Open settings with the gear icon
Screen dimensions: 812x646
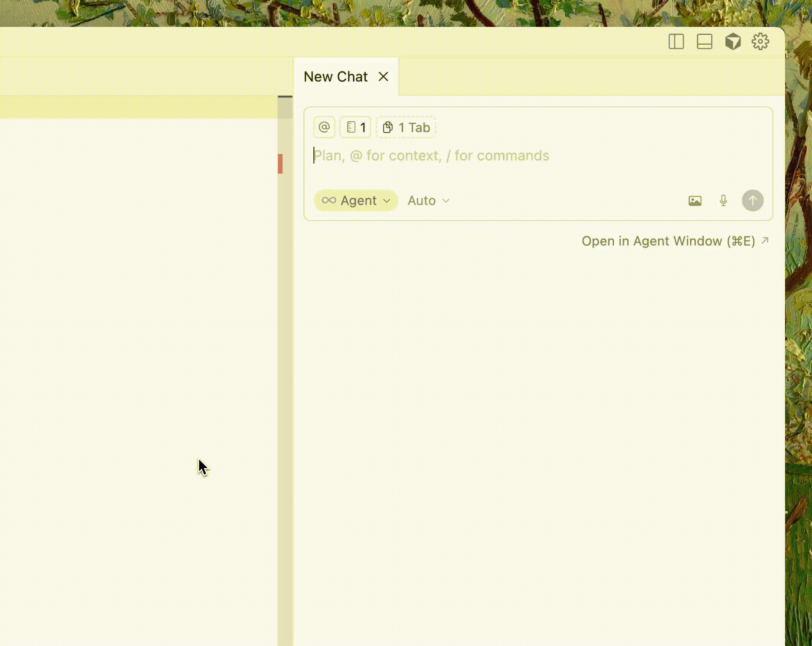[760, 42]
